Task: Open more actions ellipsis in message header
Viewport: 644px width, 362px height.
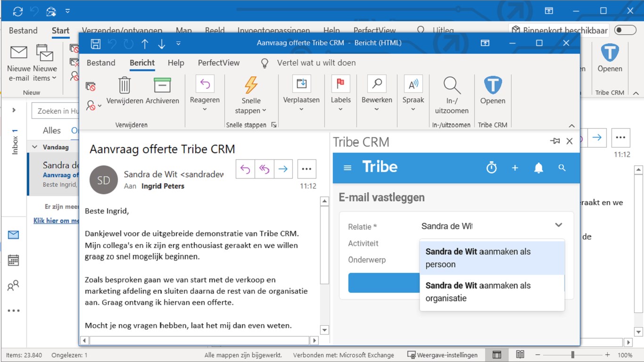Action: pos(307,169)
